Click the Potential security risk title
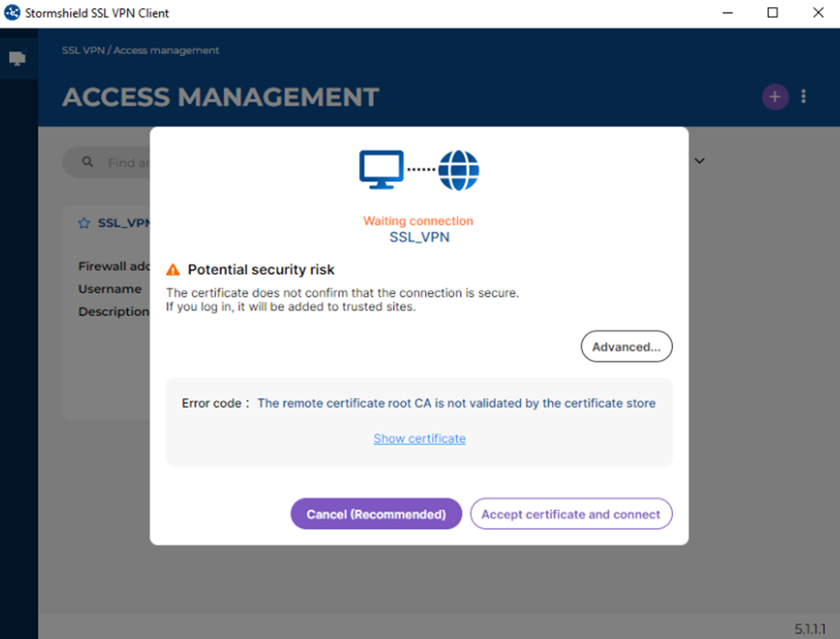This screenshot has height=639, width=840. (x=261, y=269)
